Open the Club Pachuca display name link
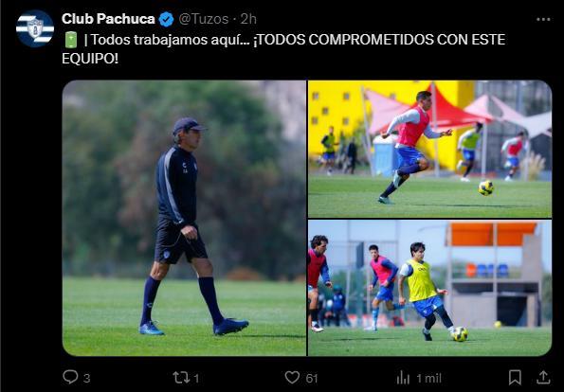The width and height of the screenshot is (564, 392). [108, 19]
